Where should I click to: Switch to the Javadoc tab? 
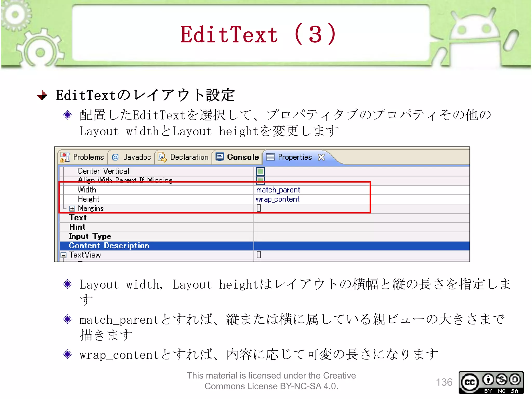tap(131, 157)
